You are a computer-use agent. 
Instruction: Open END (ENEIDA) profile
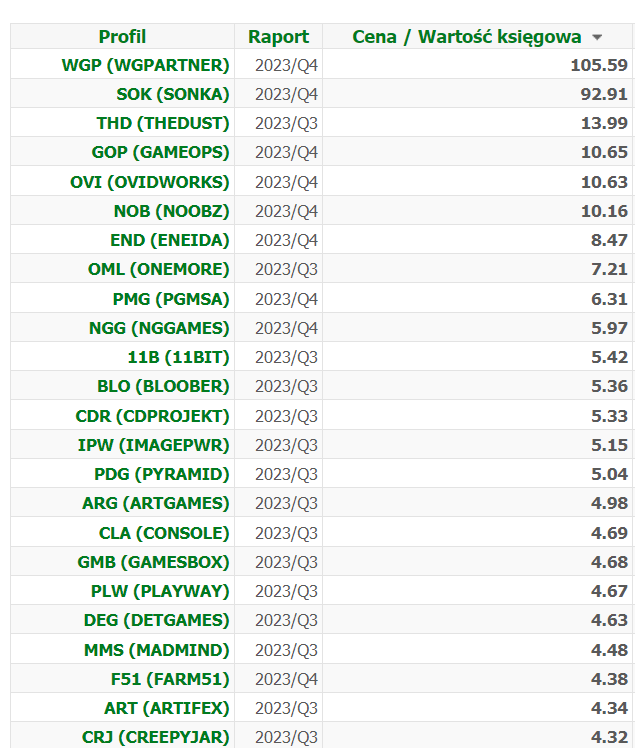click(x=169, y=240)
